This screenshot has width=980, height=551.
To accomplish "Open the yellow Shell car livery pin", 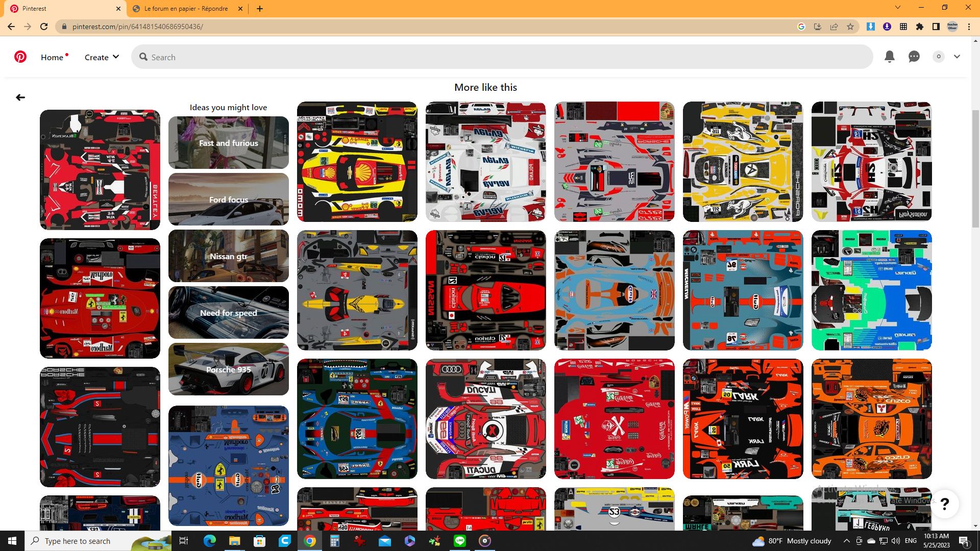I will point(357,162).
